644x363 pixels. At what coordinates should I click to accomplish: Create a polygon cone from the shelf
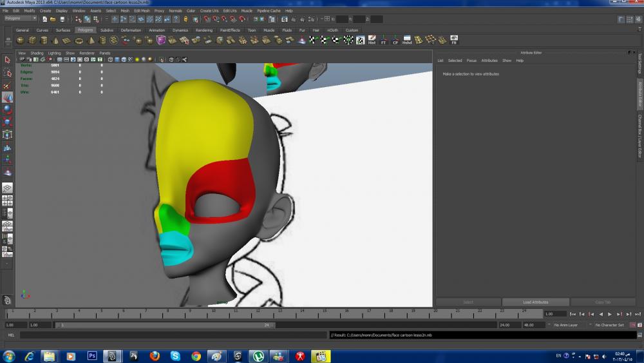[55, 40]
